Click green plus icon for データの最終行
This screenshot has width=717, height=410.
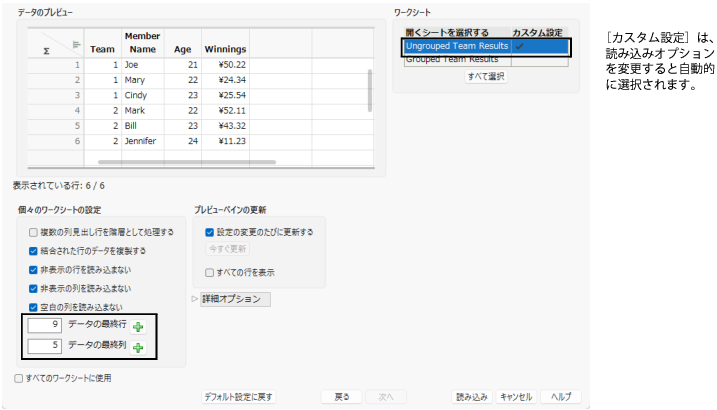(x=138, y=327)
